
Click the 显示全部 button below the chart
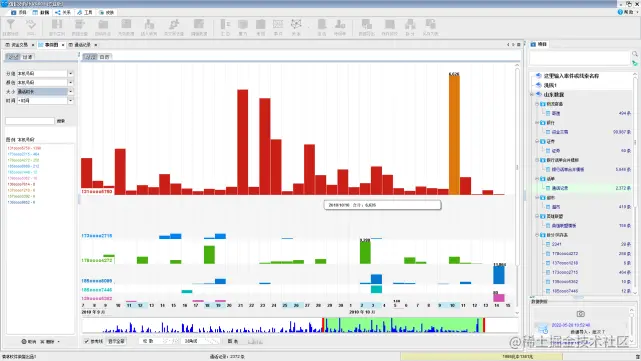(x=116, y=341)
